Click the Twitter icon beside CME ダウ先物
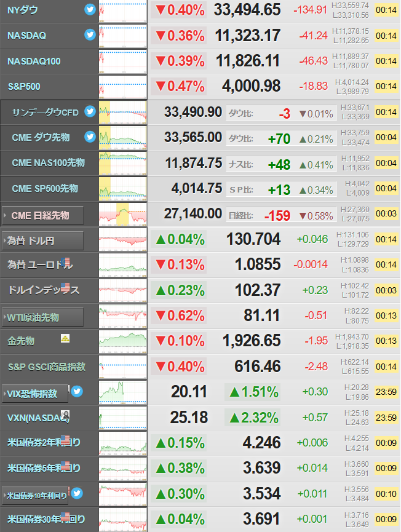This screenshot has height=532, width=401. (90, 137)
